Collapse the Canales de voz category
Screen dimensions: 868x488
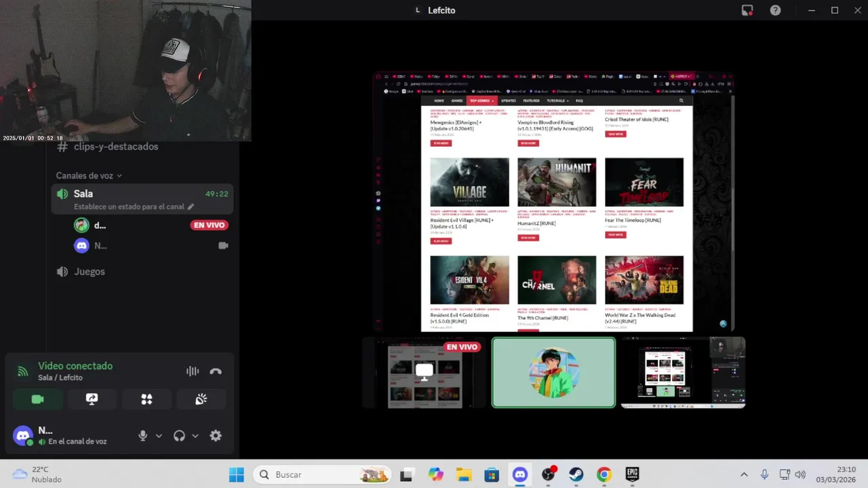89,176
